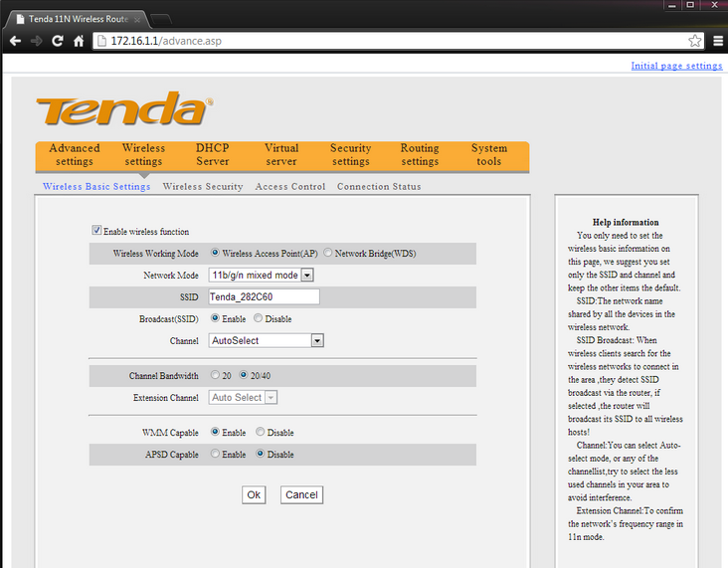Bookmark page with the star icon

click(694, 41)
